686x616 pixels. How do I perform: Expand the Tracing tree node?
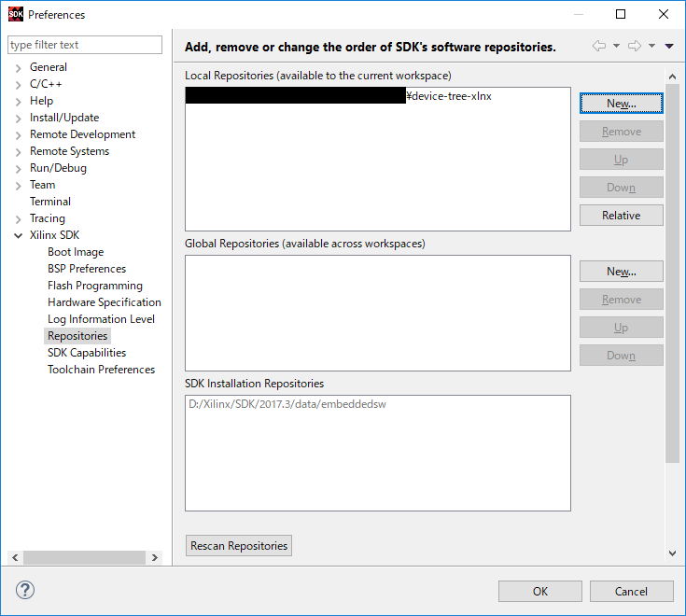pos(18,219)
